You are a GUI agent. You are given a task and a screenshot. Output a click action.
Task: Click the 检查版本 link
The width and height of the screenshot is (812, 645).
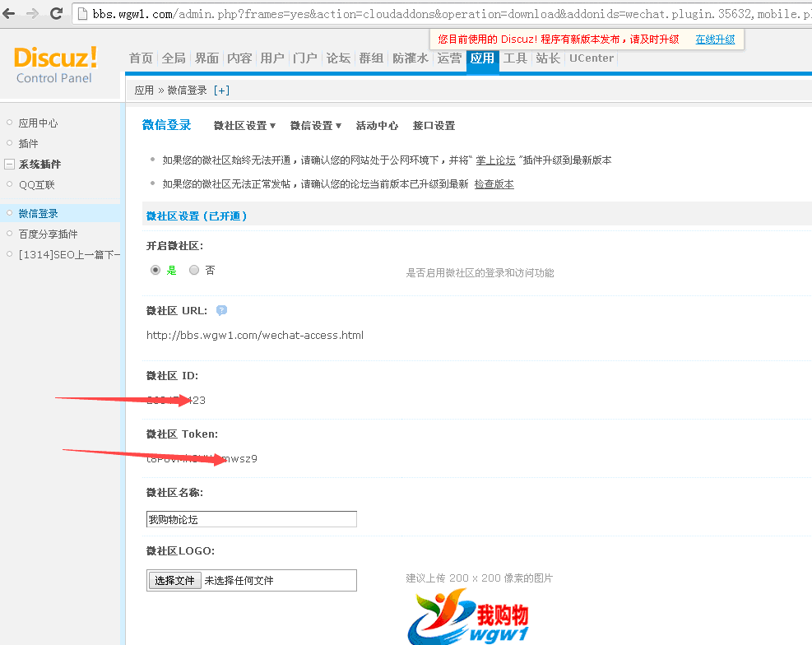tap(494, 184)
